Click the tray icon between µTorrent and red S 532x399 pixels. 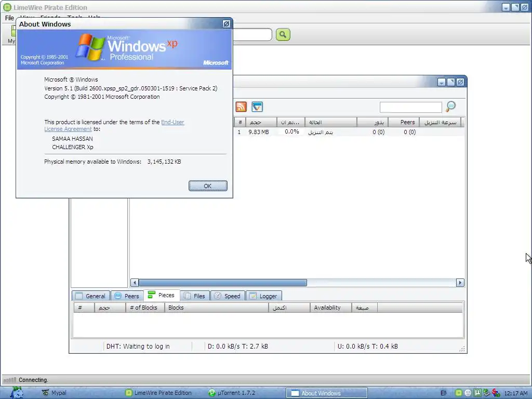pos(486,393)
